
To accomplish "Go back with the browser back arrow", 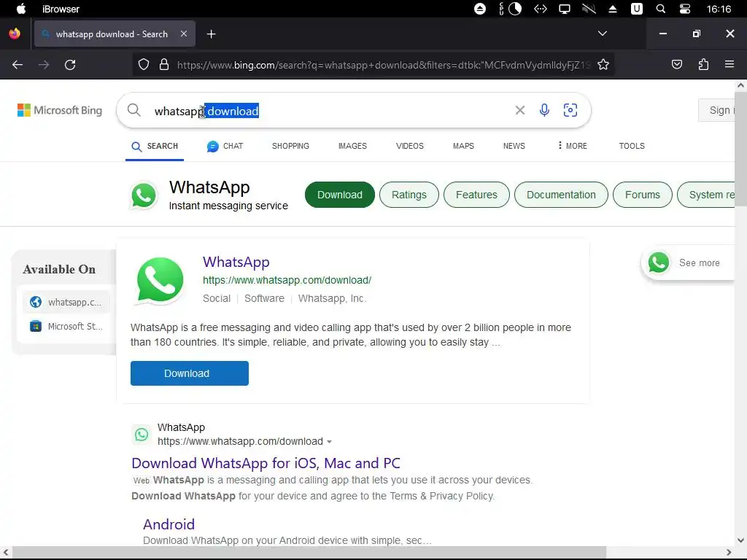I will click(x=18, y=65).
